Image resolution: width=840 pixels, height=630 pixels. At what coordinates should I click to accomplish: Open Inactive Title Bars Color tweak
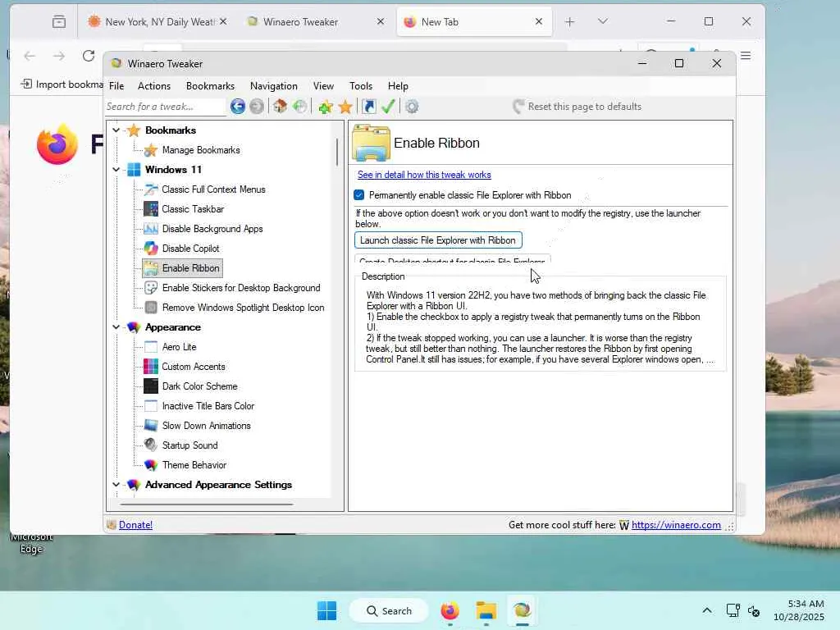208,407
